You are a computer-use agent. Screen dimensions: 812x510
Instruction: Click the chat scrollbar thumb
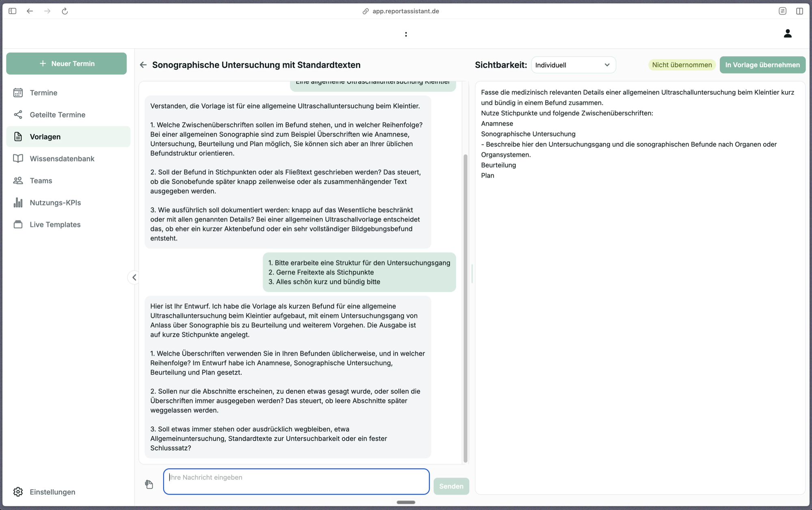point(465,308)
